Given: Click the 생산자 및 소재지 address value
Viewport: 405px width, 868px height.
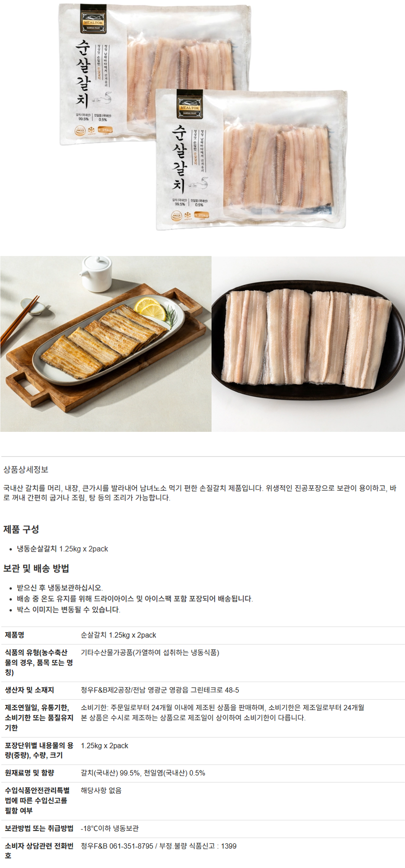Looking at the screenshot, I should click(160, 690).
